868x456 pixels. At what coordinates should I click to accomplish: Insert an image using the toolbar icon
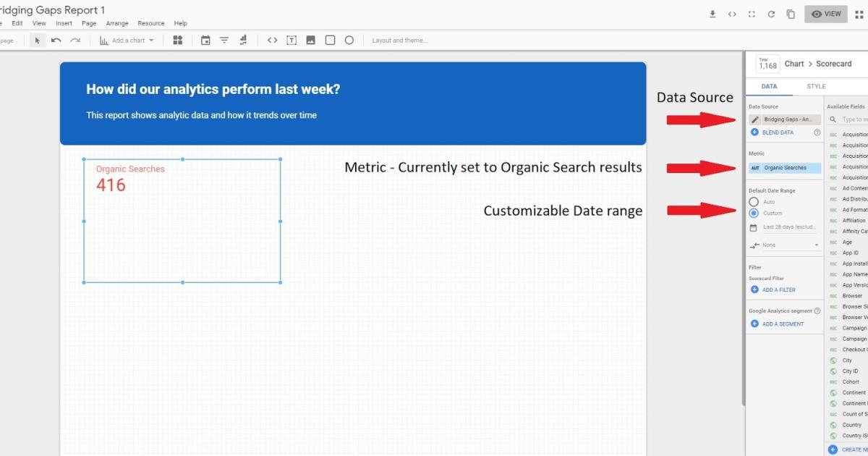pos(310,41)
